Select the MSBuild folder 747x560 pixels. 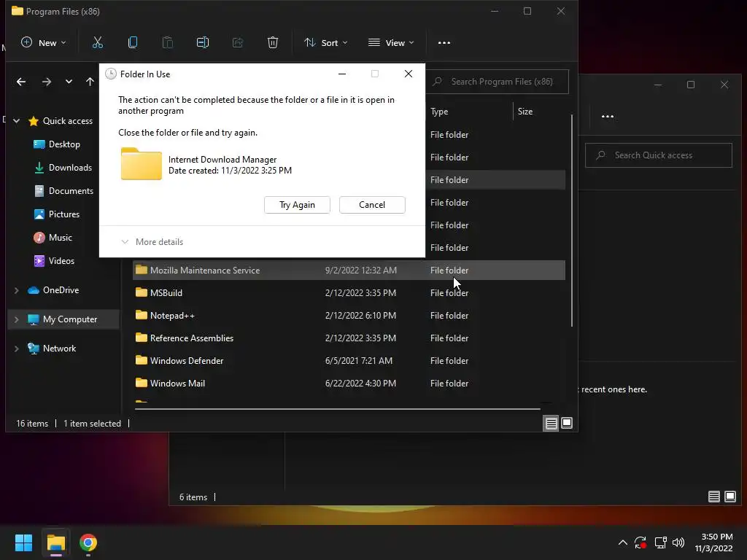[x=349, y=293]
